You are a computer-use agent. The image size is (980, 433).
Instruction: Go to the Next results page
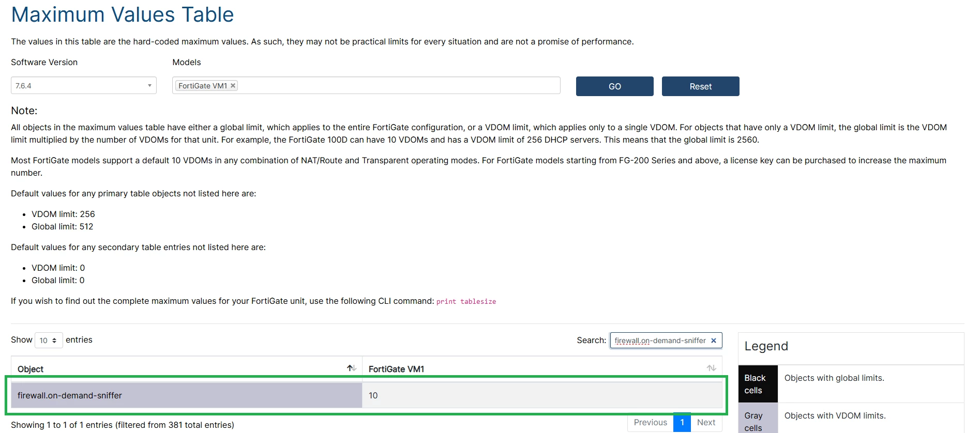706,423
